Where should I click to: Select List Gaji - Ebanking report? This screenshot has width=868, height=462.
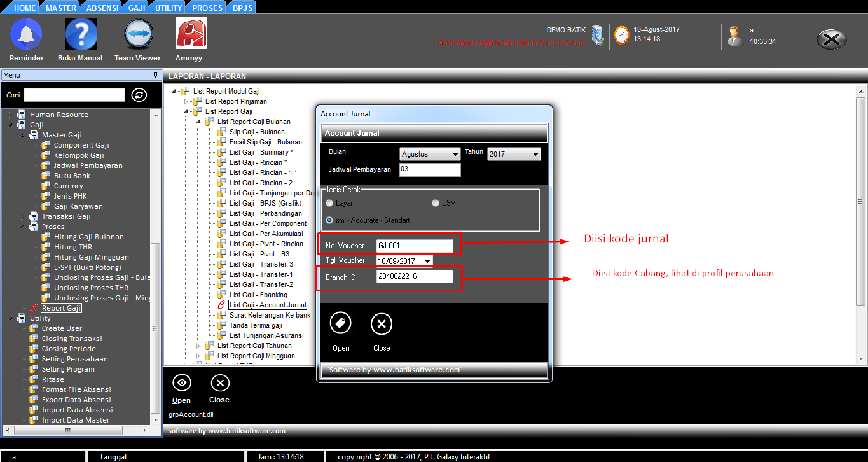pos(258,295)
